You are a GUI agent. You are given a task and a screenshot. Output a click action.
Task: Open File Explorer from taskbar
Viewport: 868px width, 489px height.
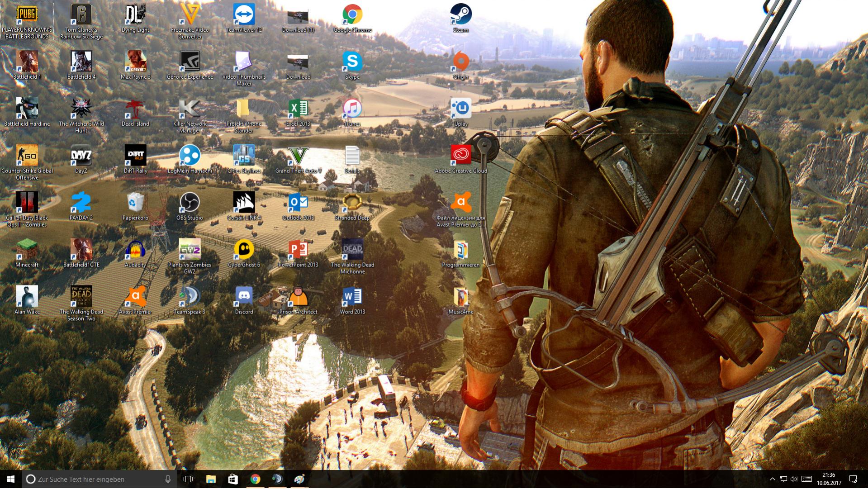[211, 480]
